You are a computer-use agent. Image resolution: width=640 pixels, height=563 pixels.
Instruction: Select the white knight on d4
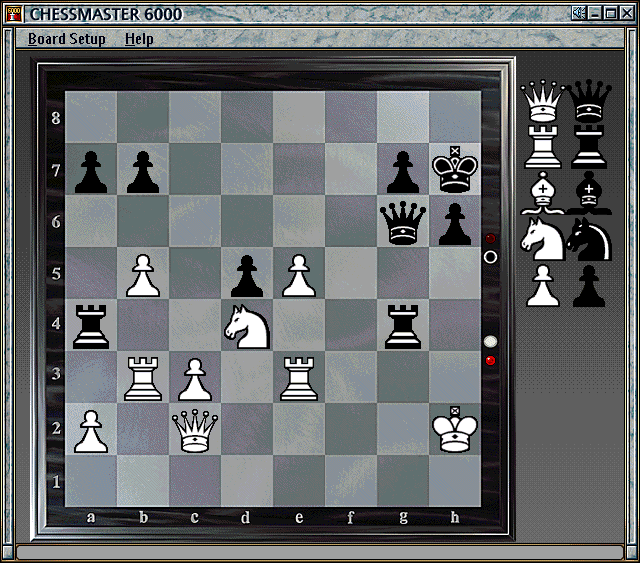[247, 327]
